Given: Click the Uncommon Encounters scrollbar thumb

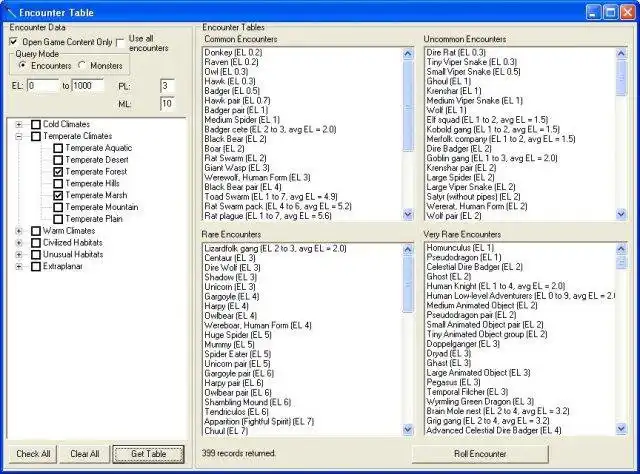Looking at the screenshot, I should [x=621, y=78].
